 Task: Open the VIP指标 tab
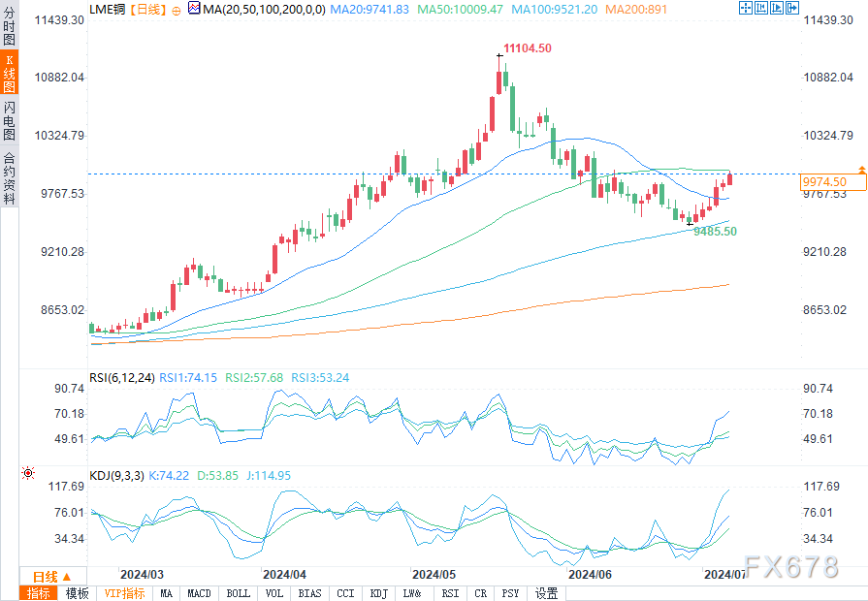(124, 593)
